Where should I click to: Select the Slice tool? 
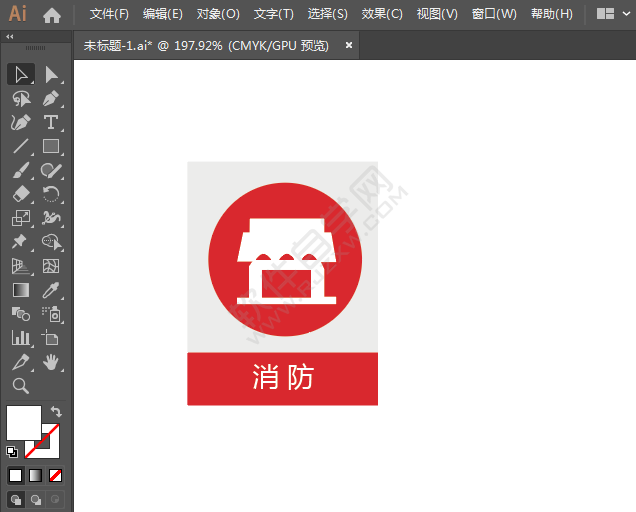[x=21, y=362]
